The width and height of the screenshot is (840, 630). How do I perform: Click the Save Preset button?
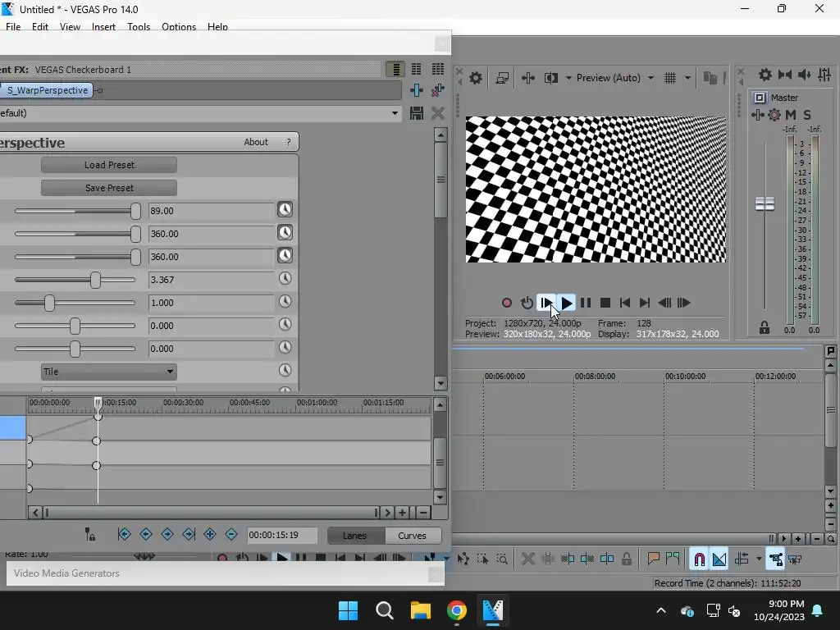pyautogui.click(x=109, y=188)
